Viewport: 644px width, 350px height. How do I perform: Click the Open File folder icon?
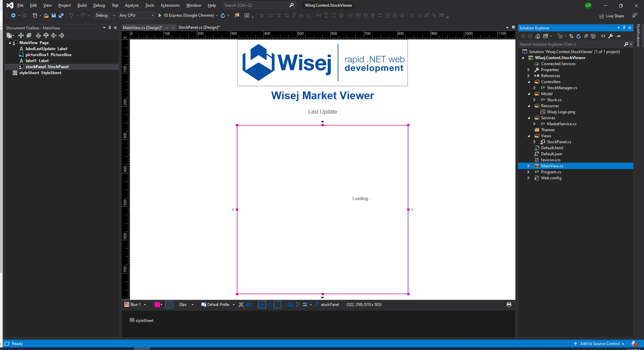click(x=46, y=15)
